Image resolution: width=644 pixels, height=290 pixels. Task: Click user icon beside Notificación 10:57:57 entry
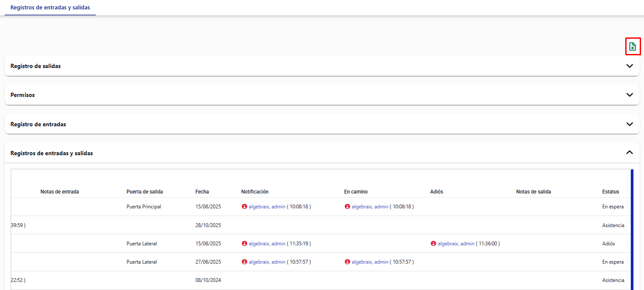pos(244,262)
